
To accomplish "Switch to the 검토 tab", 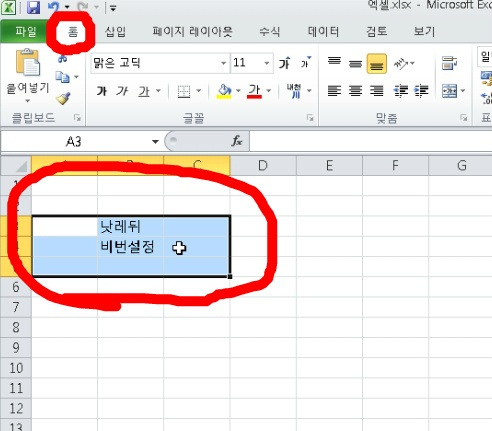I will click(376, 32).
